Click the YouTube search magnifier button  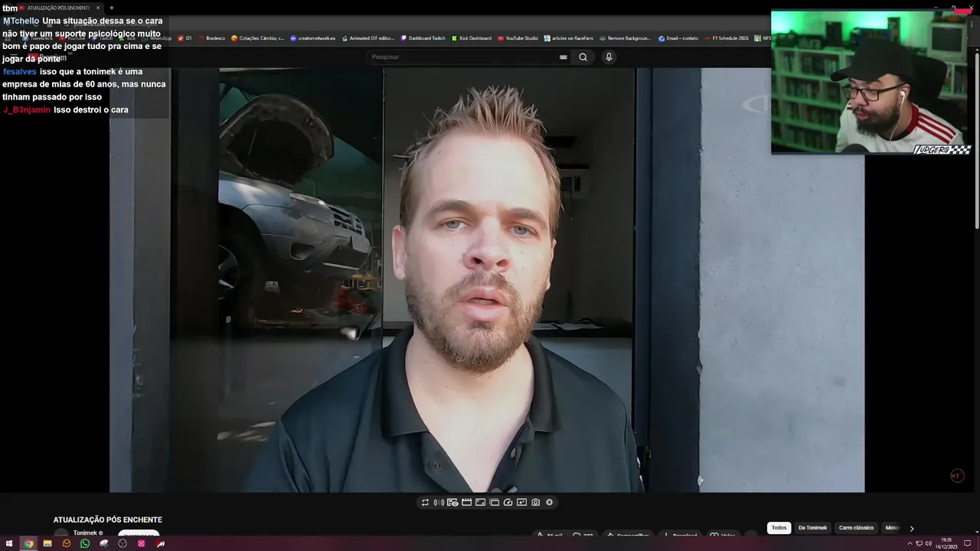point(583,57)
